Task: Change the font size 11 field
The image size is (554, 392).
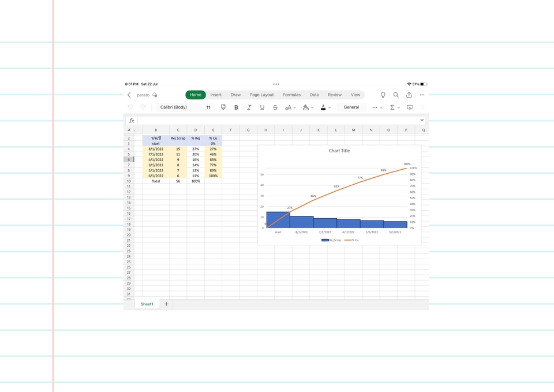Action: [208, 107]
